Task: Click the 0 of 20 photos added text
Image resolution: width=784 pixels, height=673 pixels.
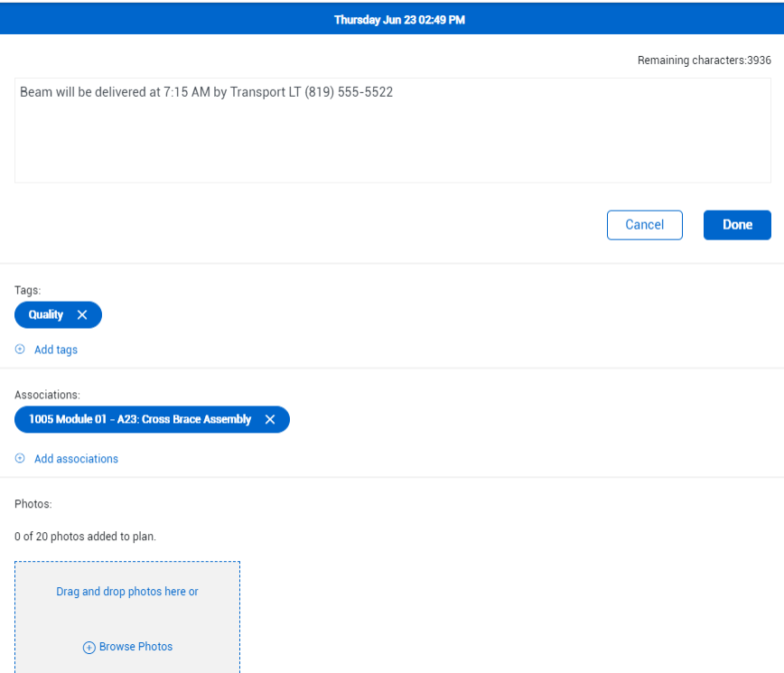Action: 85,537
